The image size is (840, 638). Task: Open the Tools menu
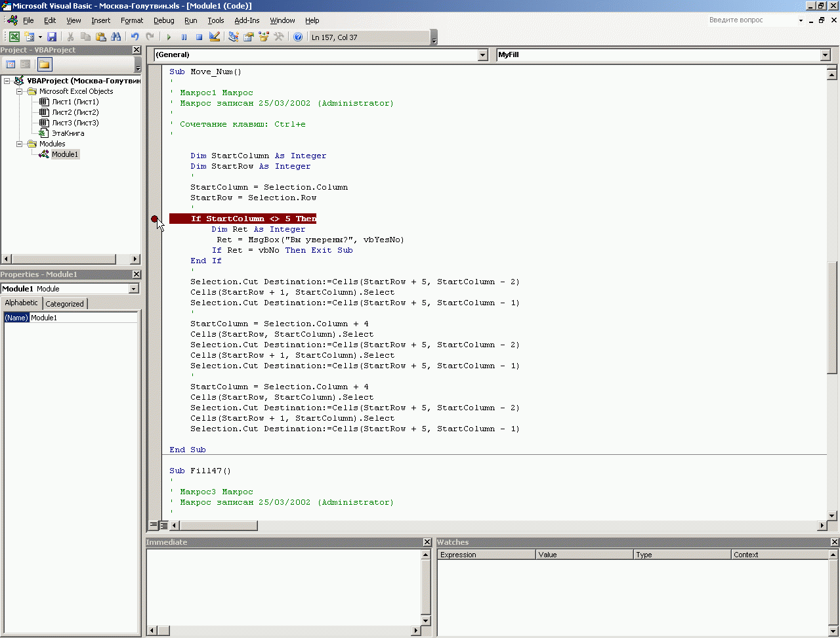coord(216,20)
